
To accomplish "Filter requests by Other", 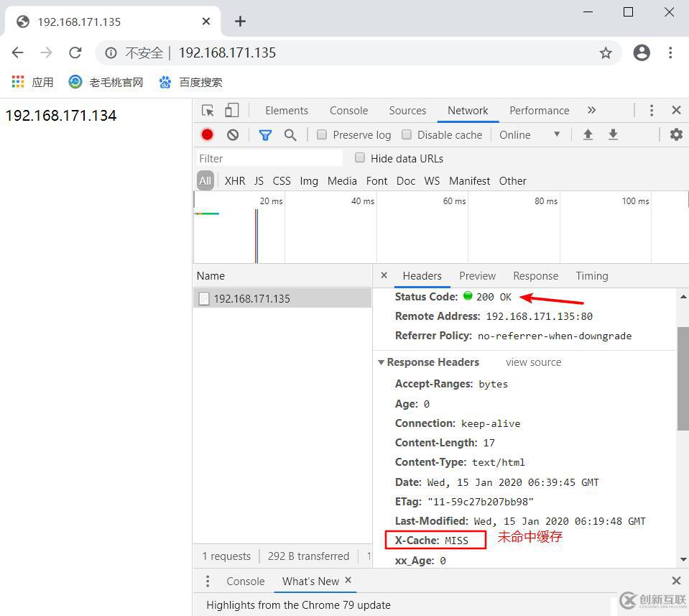I will [512, 180].
